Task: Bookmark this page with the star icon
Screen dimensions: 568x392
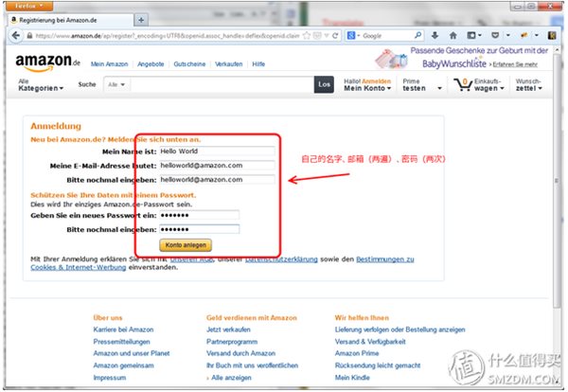Action: click(x=307, y=35)
